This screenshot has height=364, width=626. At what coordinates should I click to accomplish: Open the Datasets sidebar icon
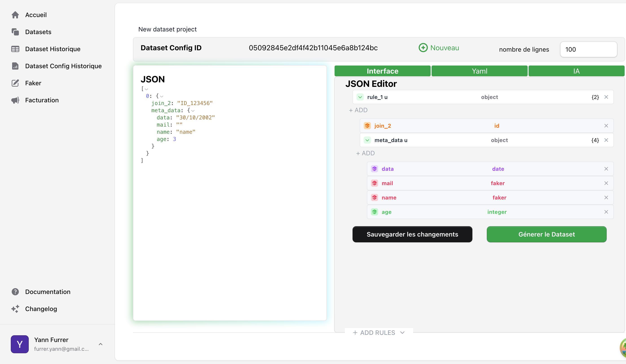15,32
